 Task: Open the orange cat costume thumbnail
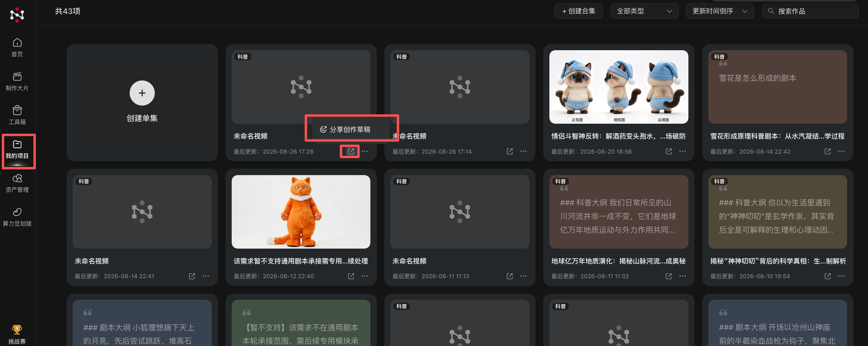tap(301, 212)
